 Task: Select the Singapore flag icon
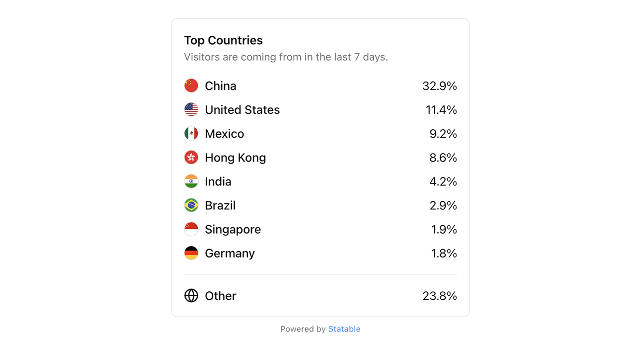tap(191, 229)
